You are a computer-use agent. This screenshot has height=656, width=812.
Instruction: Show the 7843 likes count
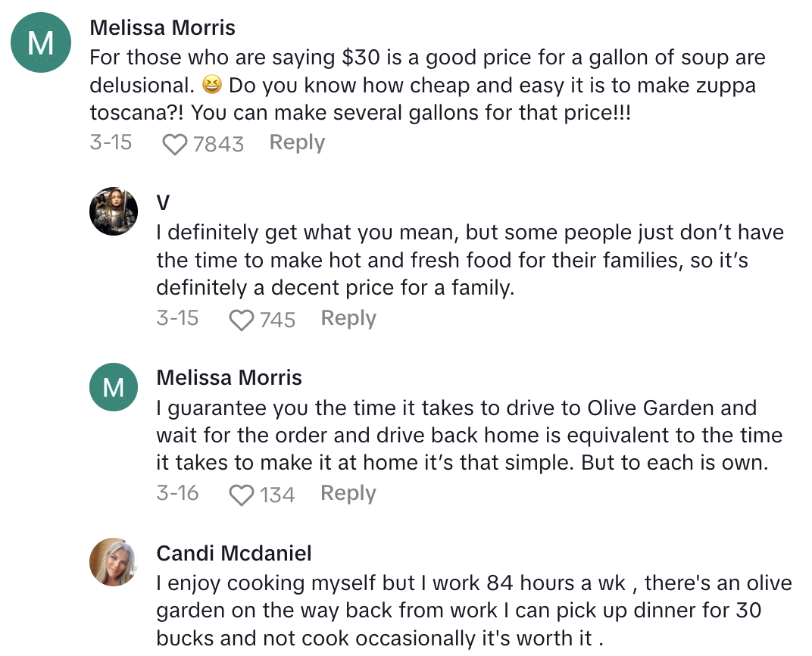[x=218, y=144]
